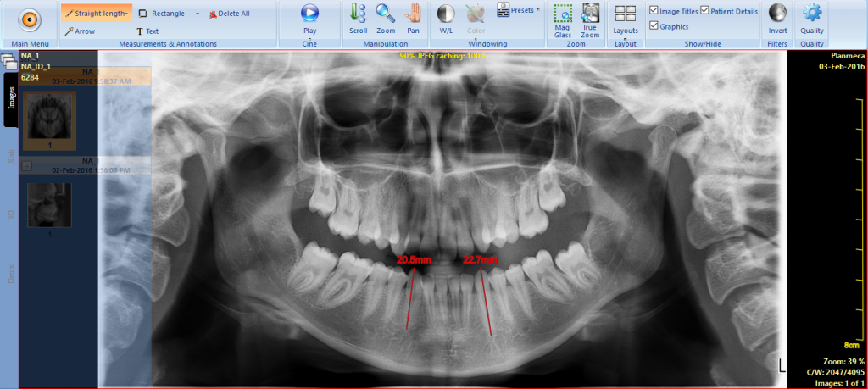Viewport: 868px width, 389px height.
Task: Invert the image with Invert filter
Action: 777,19
